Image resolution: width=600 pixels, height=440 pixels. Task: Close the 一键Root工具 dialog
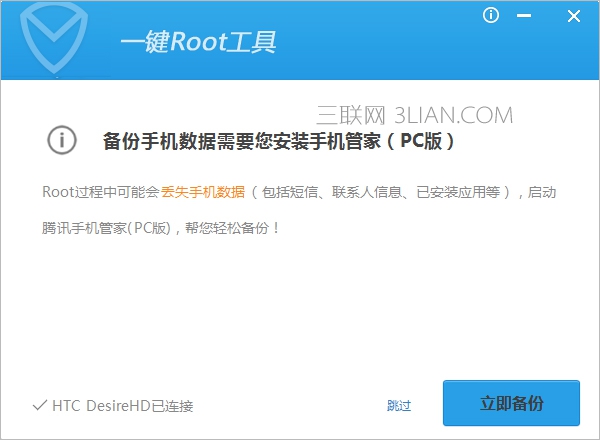click(574, 16)
